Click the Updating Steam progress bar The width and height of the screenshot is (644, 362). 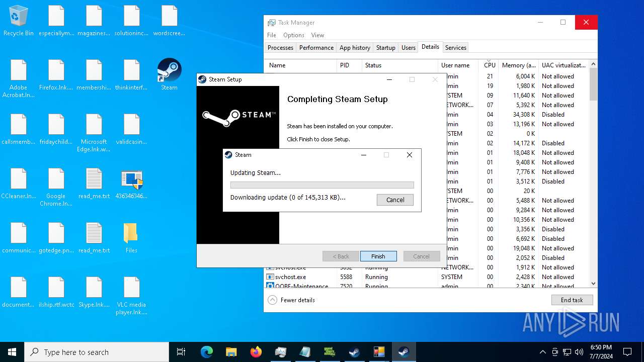[x=322, y=185]
